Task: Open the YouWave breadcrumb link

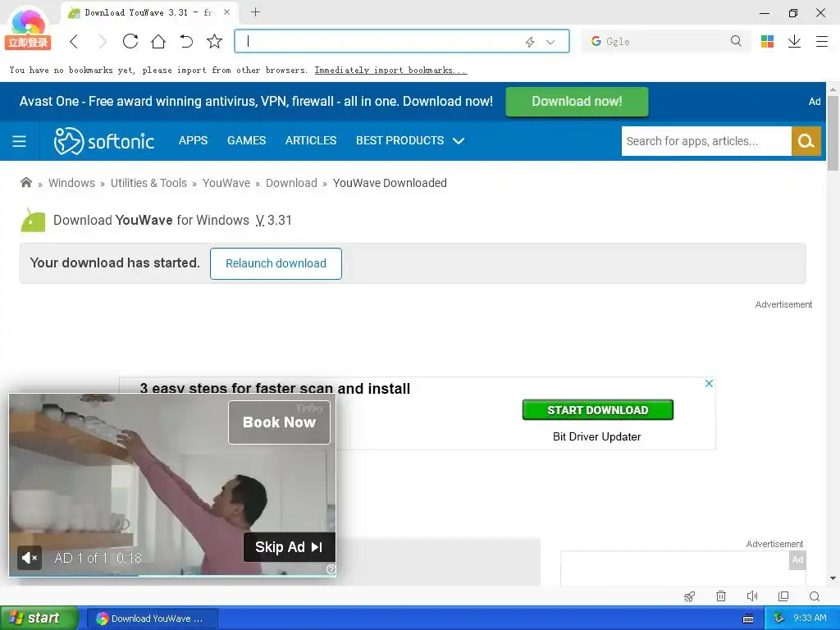Action: (x=226, y=183)
